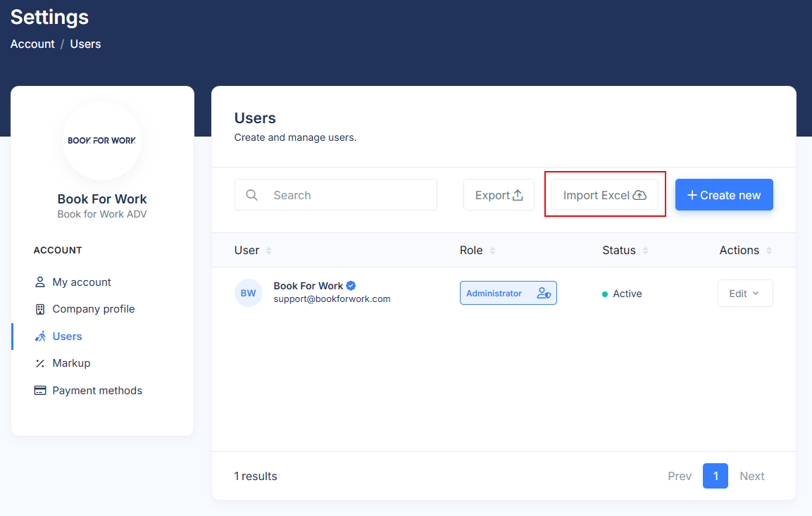This screenshot has height=516, width=812.
Task: Click the Import Excel button
Action: [604, 194]
